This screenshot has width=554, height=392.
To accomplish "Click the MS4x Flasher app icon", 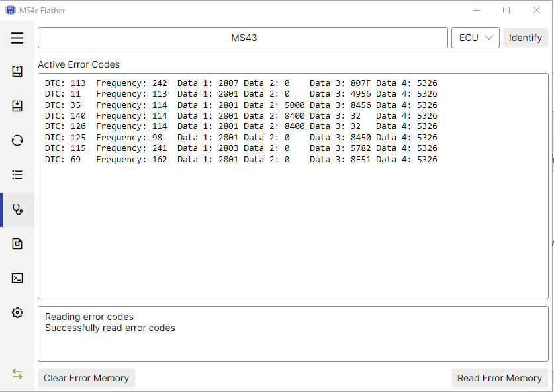I will (x=11, y=10).
